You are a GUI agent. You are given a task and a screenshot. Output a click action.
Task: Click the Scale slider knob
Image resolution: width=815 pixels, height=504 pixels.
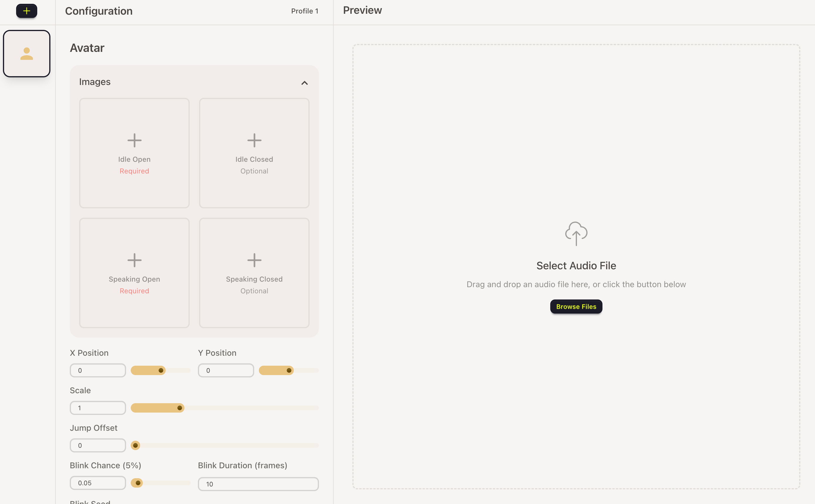(x=179, y=408)
